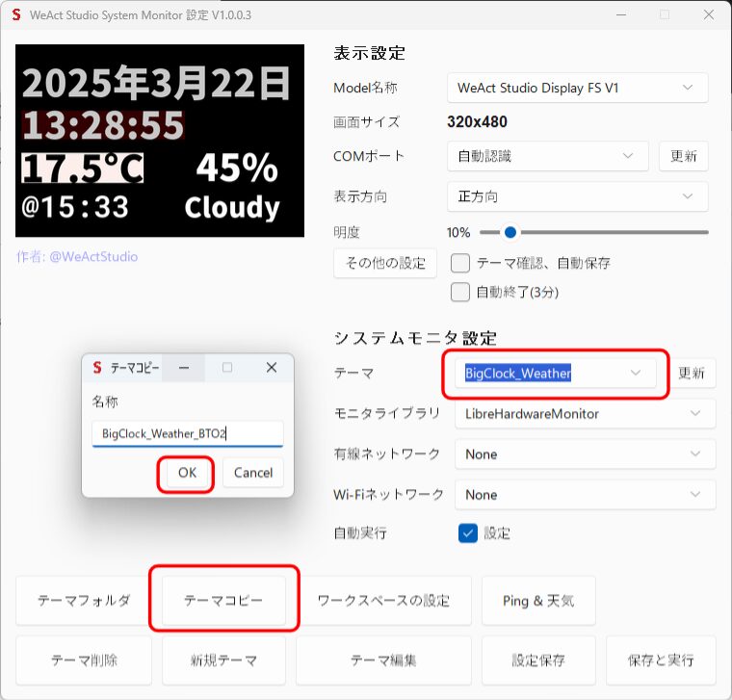Click the テーマコピー button
The width and height of the screenshot is (732, 700).
click(x=223, y=600)
